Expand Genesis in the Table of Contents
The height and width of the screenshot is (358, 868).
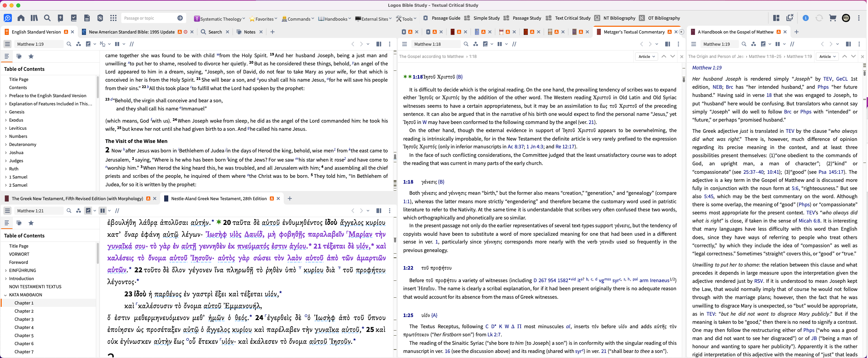6,112
